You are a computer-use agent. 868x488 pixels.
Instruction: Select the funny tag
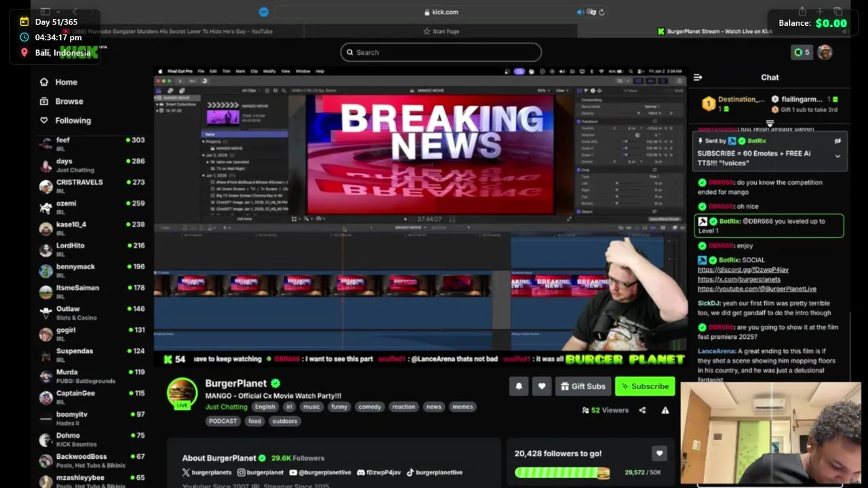340,407
